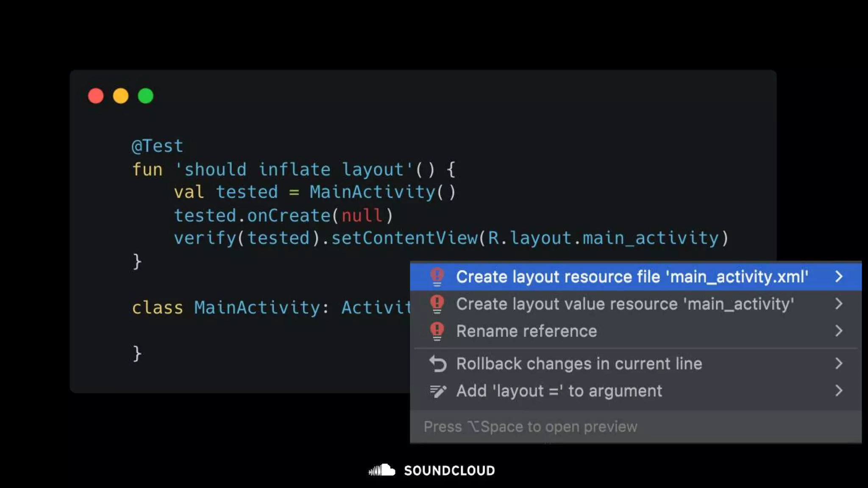Expand chevron for 'Create layout value resource'
This screenshot has width=868, height=488.
[839, 304]
